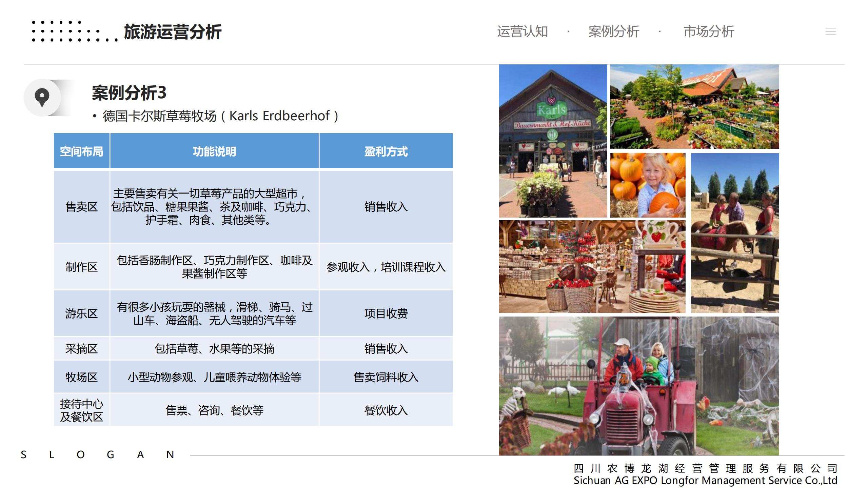Open the 运营认知 navigation tab

click(x=522, y=32)
